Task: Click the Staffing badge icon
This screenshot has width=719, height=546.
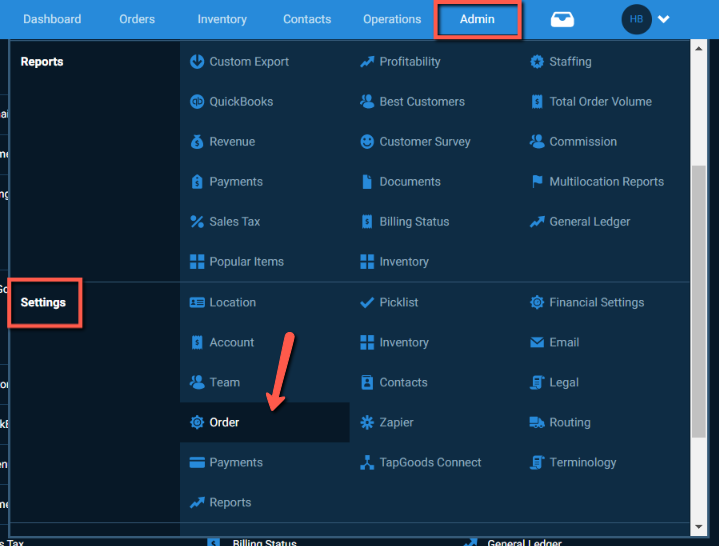Action: tap(537, 61)
